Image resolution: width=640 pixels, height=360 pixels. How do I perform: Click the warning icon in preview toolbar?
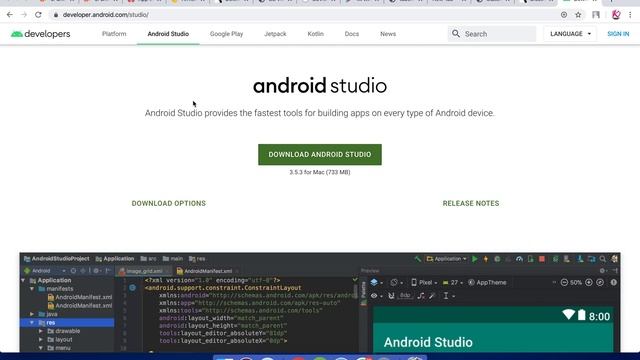click(x=613, y=282)
